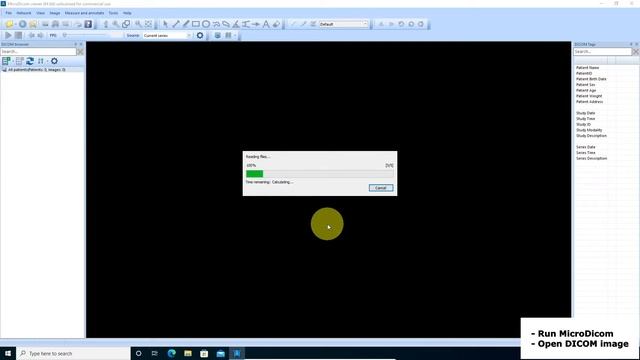Click the MicroDicom taskbar icon
The height and width of the screenshot is (360, 640).
(x=237, y=353)
